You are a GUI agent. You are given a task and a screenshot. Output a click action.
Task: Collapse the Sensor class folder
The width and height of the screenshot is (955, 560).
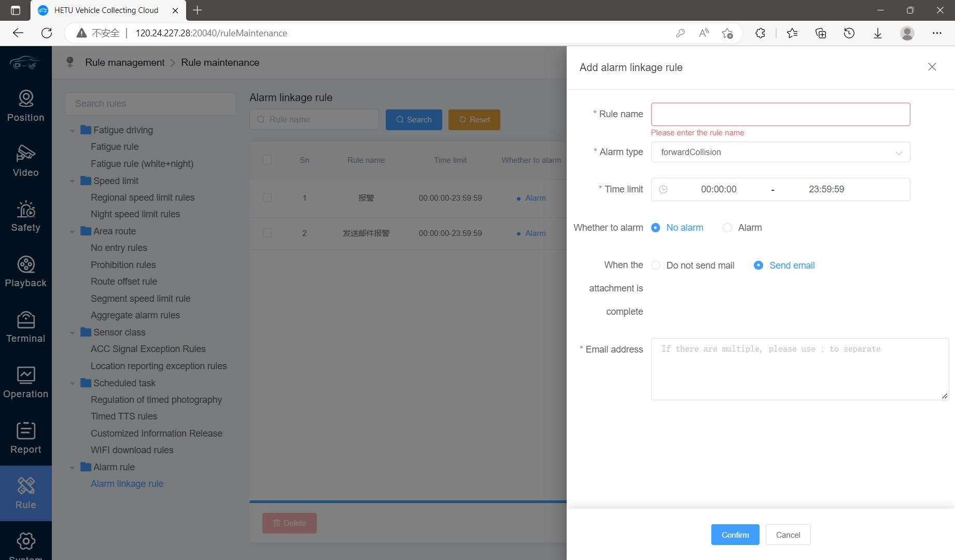point(72,333)
